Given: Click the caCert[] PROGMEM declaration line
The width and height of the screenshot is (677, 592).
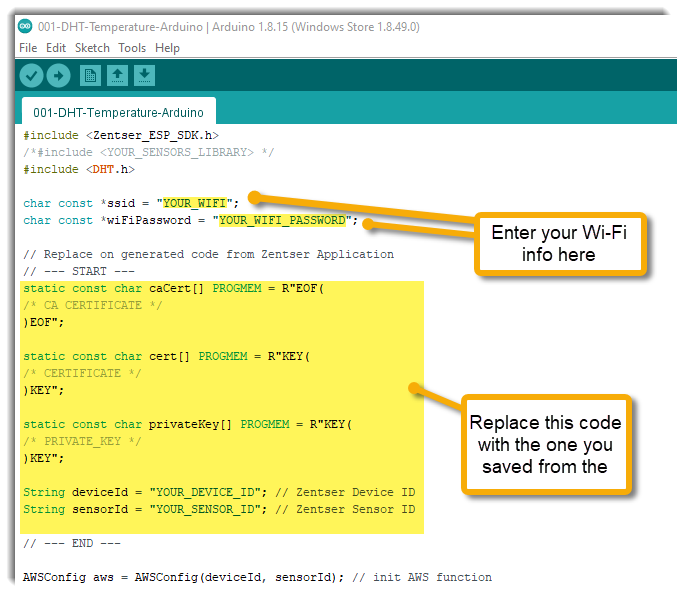Looking at the screenshot, I should [174, 288].
